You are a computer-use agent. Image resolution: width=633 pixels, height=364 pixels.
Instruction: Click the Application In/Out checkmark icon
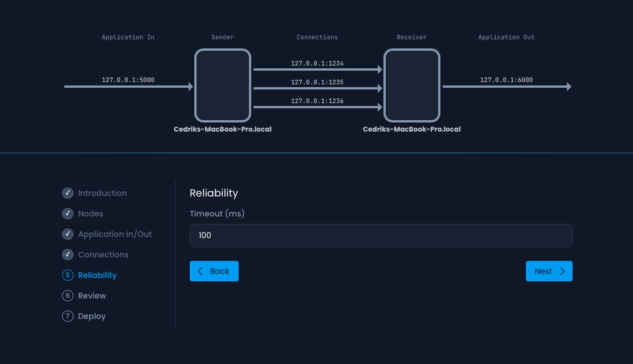pyautogui.click(x=68, y=234)
